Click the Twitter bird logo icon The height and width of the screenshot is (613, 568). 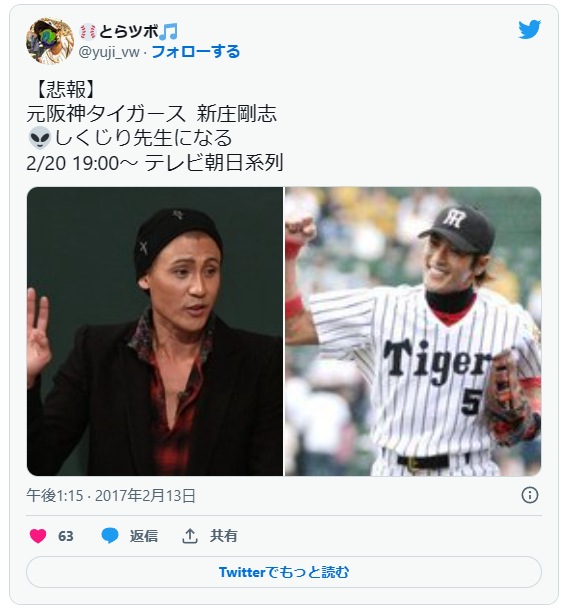[x=530, y=29]
